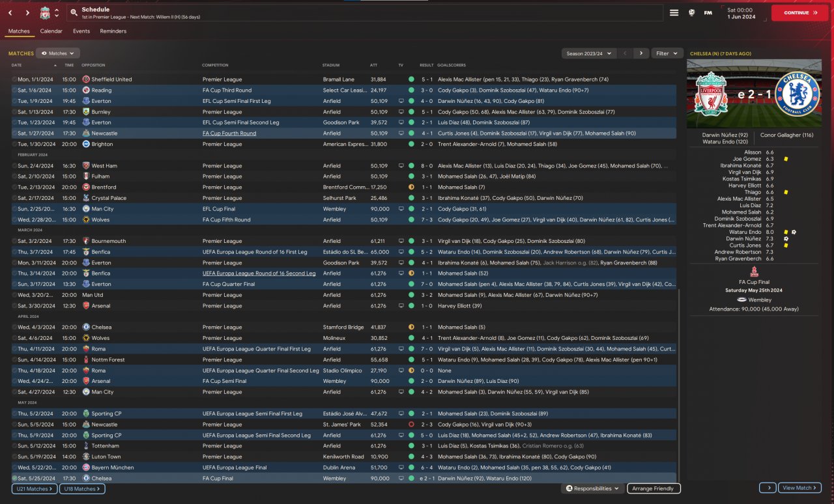834x504 pixels.
Task: Open the FA Cup Fourth Round competition link
Action: pos(229,133)
